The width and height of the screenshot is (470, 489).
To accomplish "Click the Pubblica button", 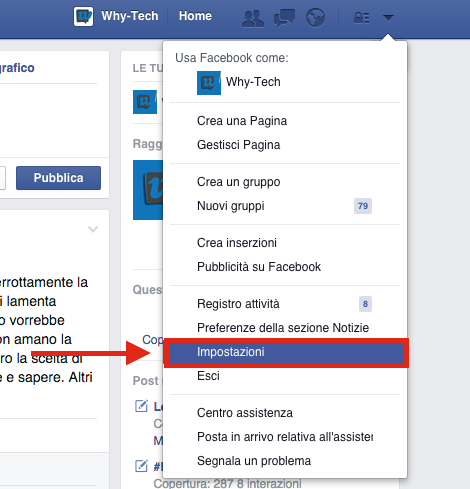I will pos(58,178).
